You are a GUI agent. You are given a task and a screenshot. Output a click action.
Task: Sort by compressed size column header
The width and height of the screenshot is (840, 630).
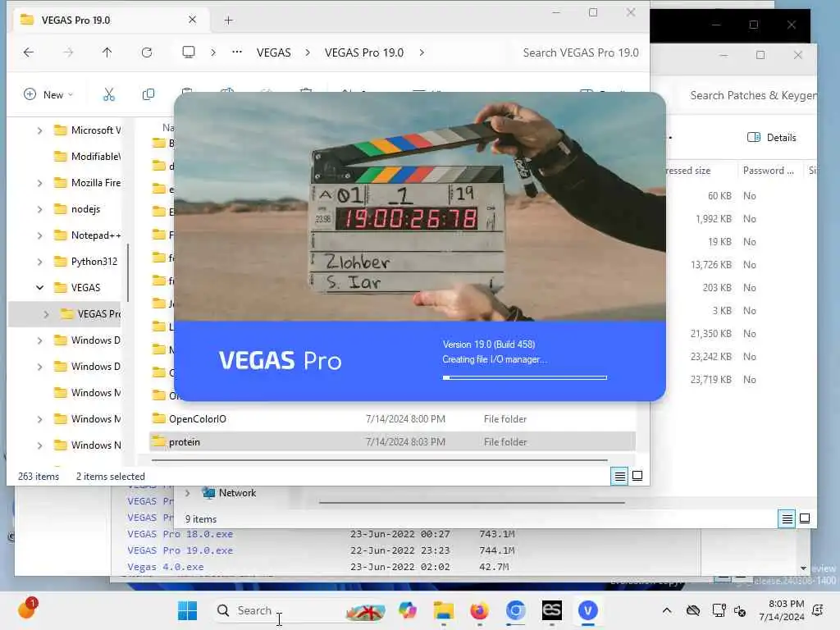point(688,171)
